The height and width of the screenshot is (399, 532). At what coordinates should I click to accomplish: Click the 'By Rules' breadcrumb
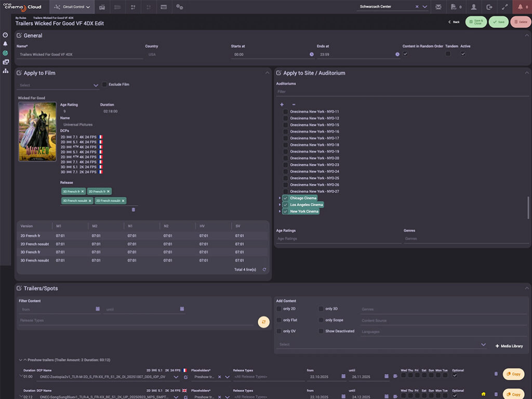pos(21,18)
